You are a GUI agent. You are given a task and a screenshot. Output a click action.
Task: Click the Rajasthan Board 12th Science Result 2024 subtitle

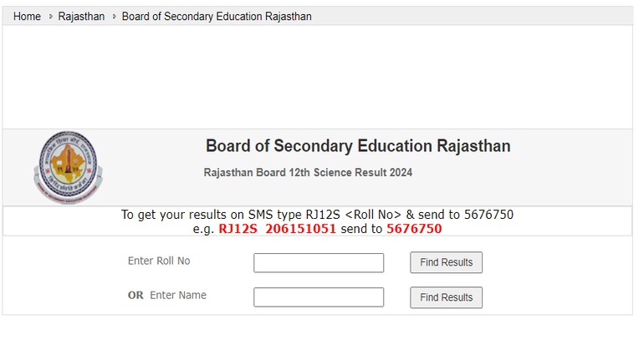coord(308,172)
